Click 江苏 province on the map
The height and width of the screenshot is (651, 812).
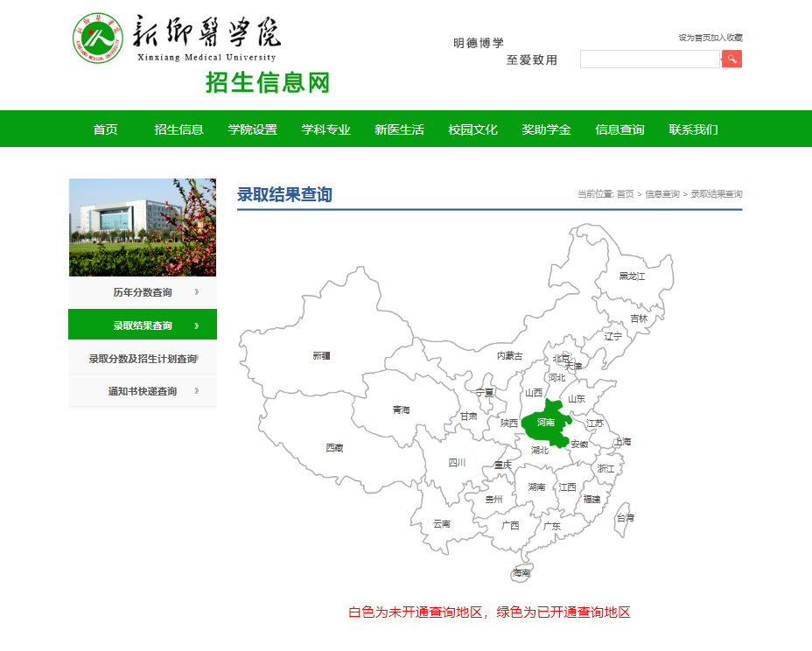pos(594,423)
